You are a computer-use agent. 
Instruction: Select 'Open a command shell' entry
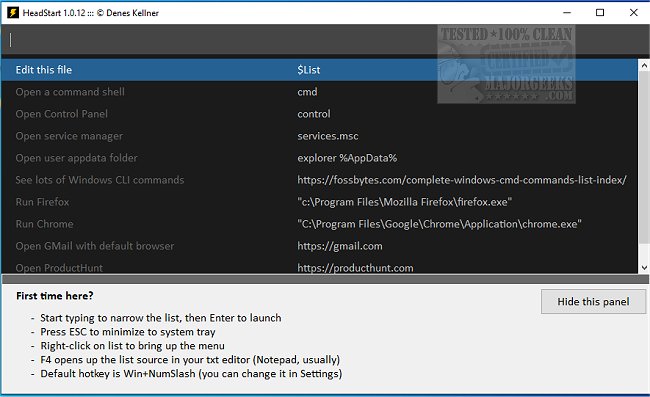[x=320, y=92]
